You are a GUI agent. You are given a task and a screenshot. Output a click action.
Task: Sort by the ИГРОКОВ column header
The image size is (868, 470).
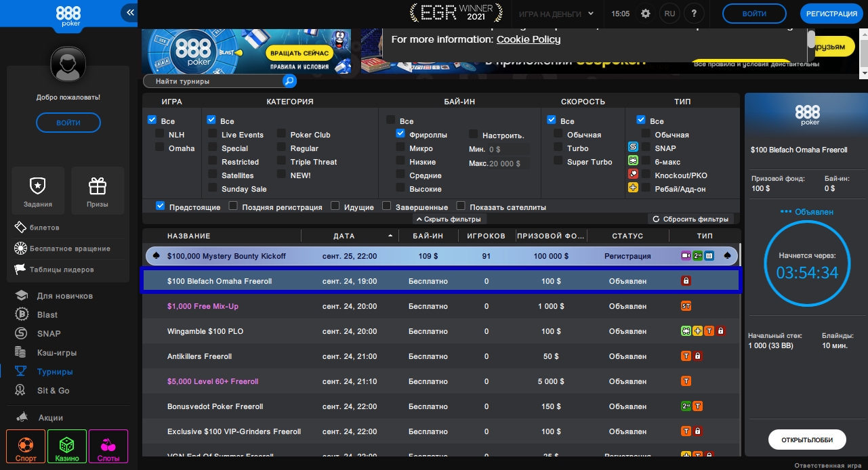click(487, 236)
